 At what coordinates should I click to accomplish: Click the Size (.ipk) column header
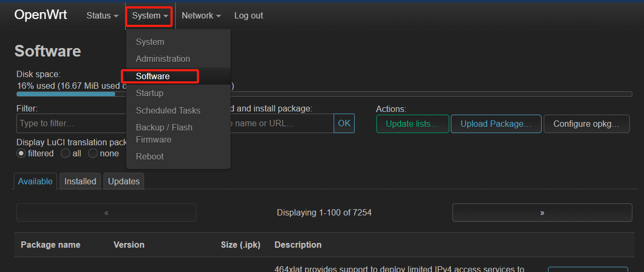(241, 245)
